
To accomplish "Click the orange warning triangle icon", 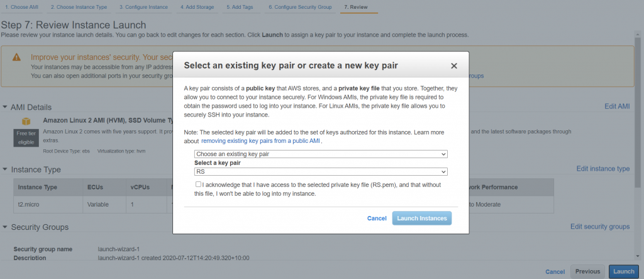I will (17, 57).
